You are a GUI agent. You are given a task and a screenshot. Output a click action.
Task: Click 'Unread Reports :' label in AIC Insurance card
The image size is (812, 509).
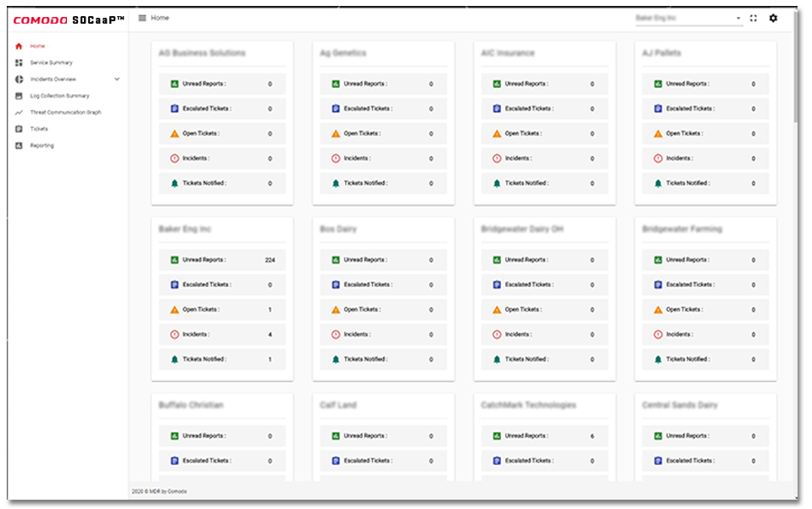[526, 84]
